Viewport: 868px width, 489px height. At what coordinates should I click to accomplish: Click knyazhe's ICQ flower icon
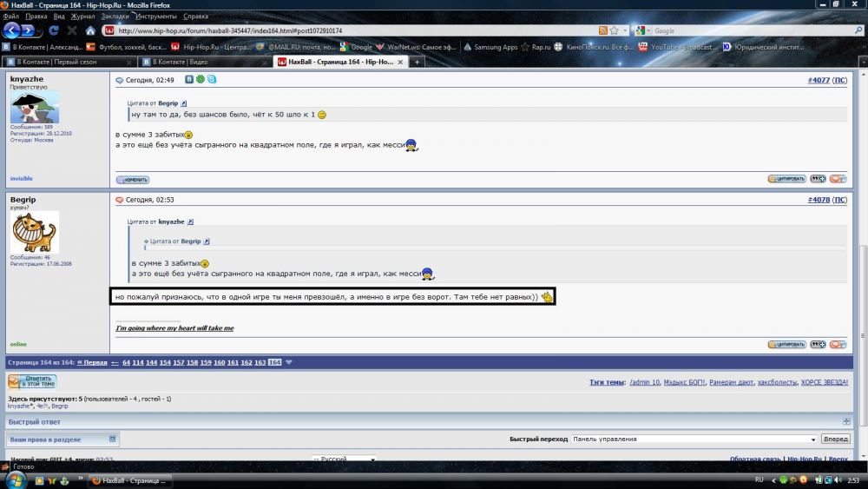coord(201,80)
